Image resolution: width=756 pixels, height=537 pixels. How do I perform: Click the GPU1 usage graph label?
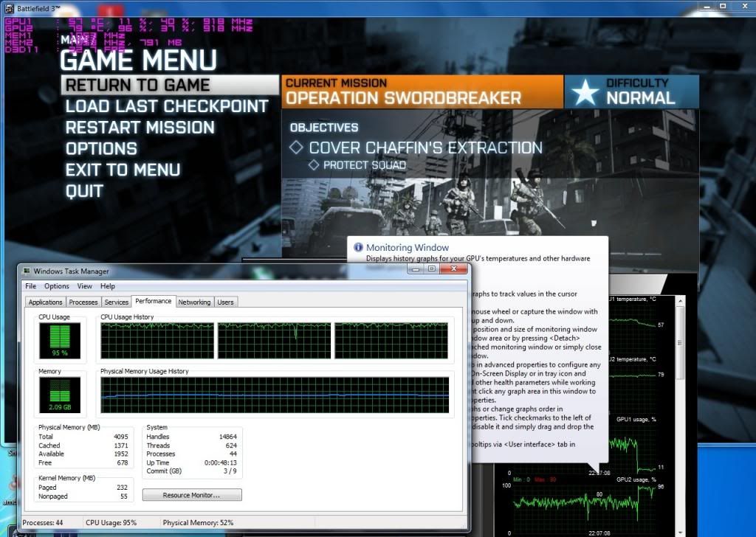click(636, 420)
